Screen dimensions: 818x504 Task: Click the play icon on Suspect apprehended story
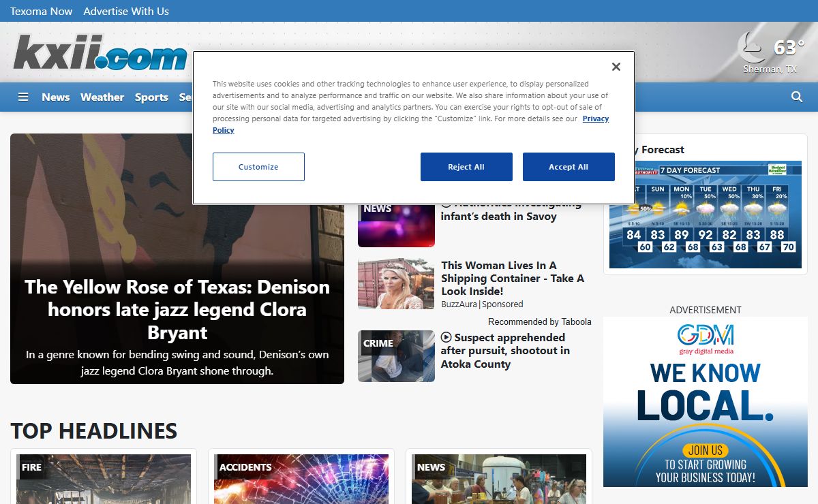tap(446, 337)
